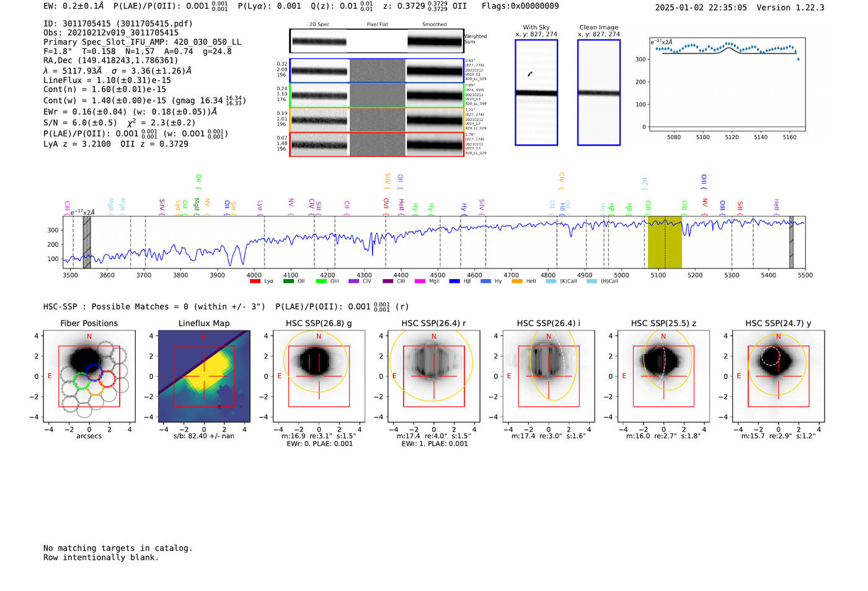The height and width of the screenshot is (591, 868).
Task: Select the orange-bordered 2D spectrum row
Action: 377,120
